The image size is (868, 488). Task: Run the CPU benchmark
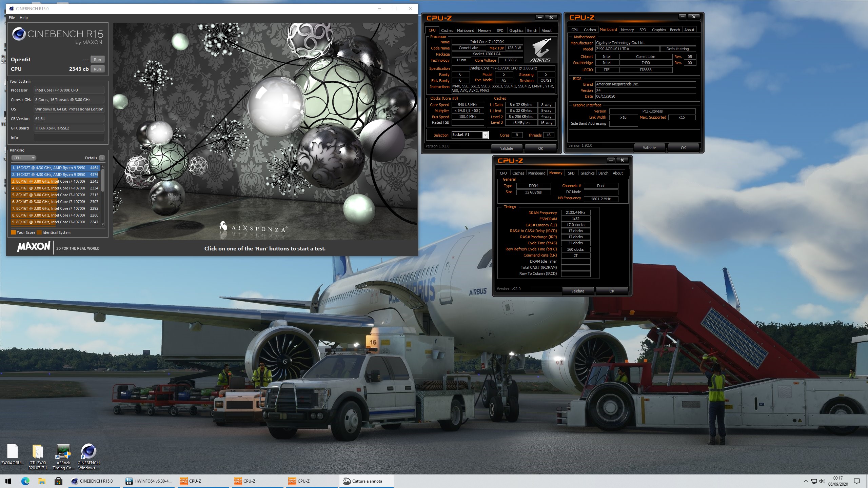[97, 69]
